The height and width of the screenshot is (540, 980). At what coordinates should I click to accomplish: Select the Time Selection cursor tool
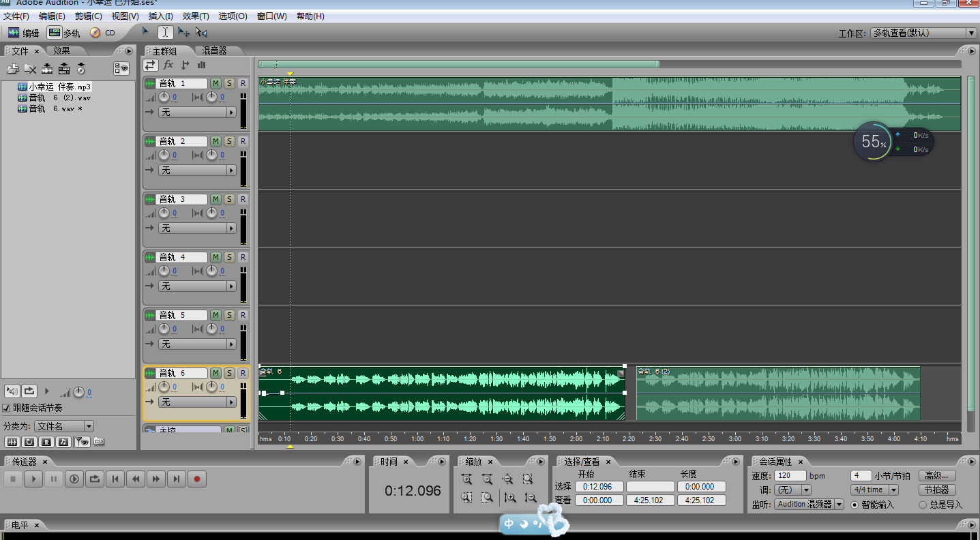point(165,32)
